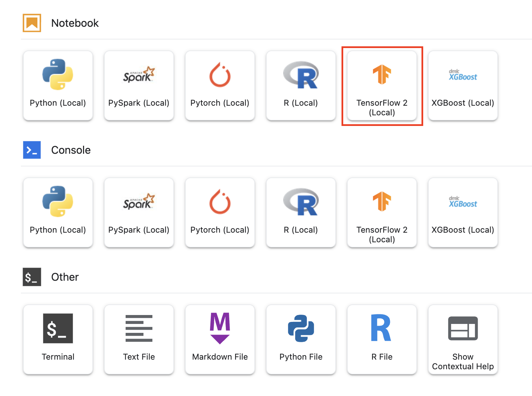The height and width of the screenshot is (396, 532).
Task: Show Contextual Help
Action: [463, 340]
